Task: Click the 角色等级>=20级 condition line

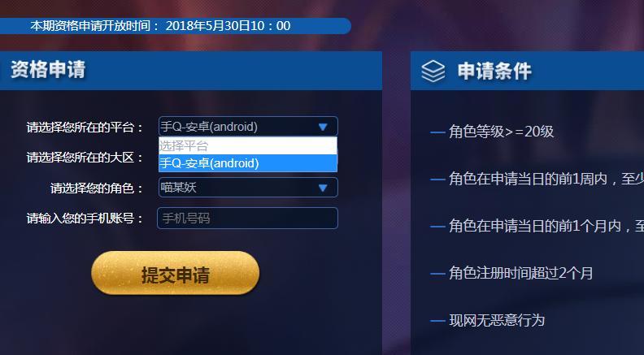Action: click(x=501, y=132)
